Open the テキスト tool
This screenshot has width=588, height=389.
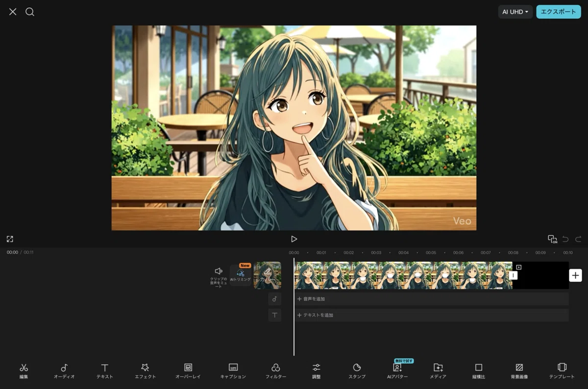(x=105, y=371)
